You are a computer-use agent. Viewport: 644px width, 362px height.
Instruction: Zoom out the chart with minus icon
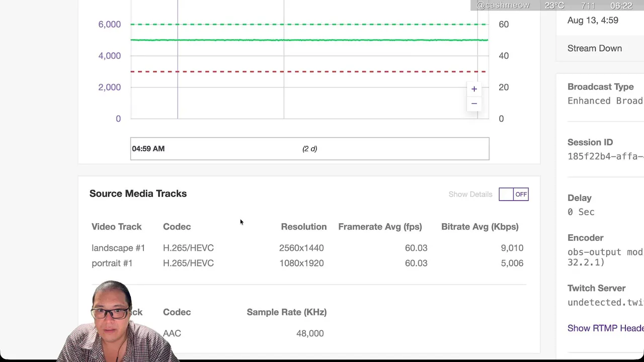tap(474, 104)
